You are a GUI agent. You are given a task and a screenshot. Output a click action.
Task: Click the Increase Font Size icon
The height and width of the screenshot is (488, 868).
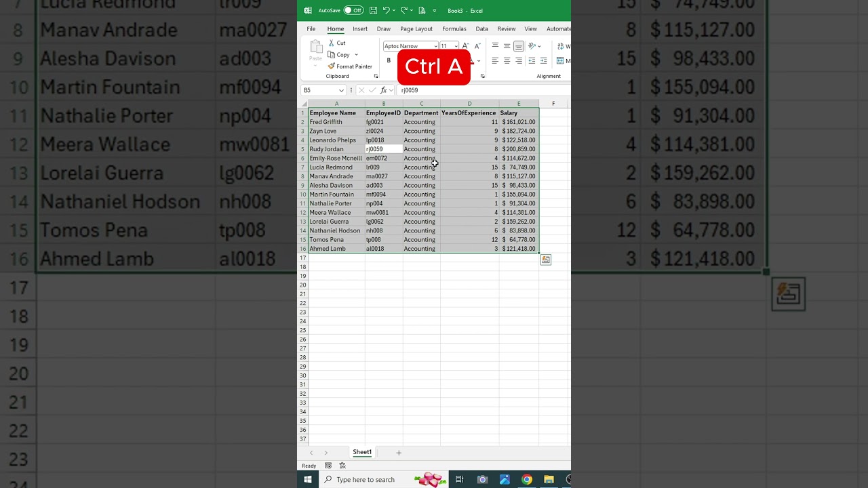(466, 46)
